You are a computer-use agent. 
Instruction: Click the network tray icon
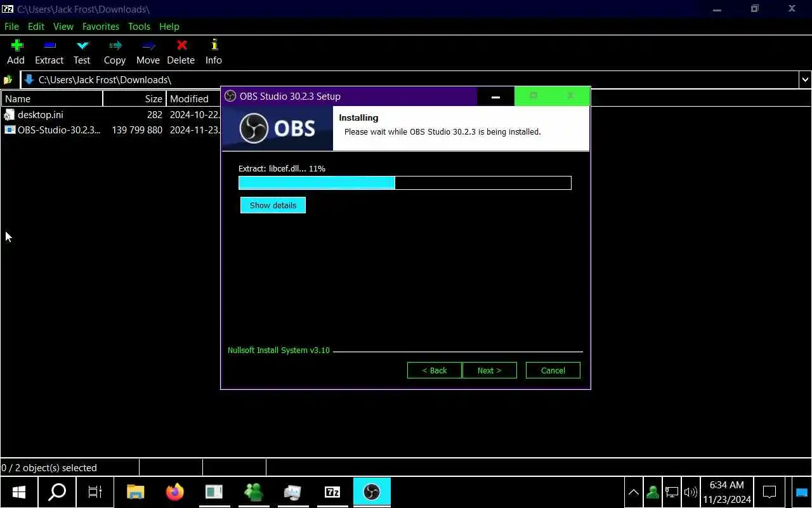click(x=671, y=492)
